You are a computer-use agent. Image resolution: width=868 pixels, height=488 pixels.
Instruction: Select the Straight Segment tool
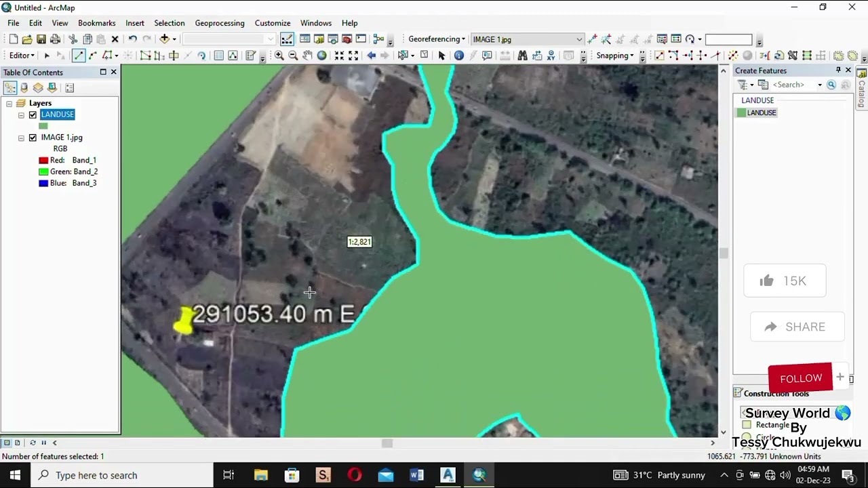tap(79, 56)
